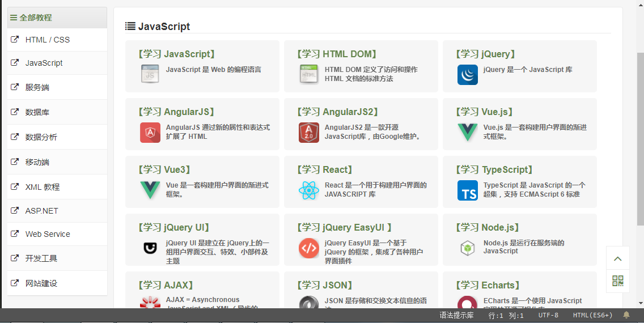Open the 【学习 AJAX】 tutorial link
This screenshot has width=644, height=323.
(x=166, y=285)
